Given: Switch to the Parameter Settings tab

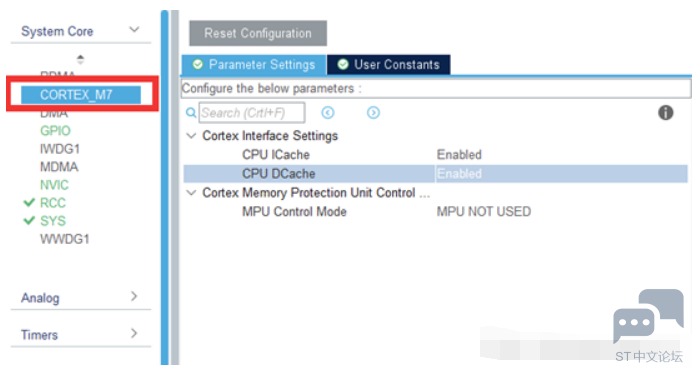Looking at the screenshot, I should pyautogui.click(x=254, y=65).
